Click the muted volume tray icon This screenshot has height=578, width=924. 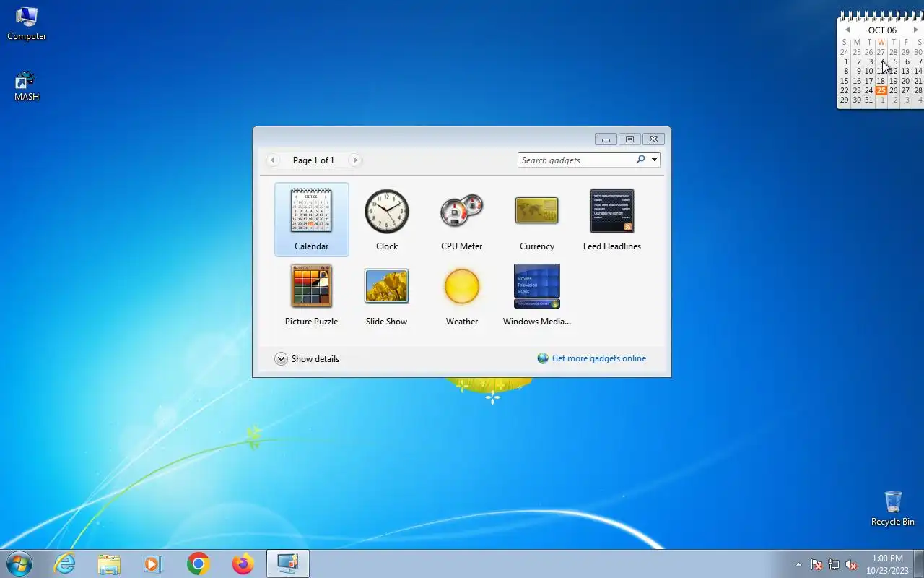point(852,564)
